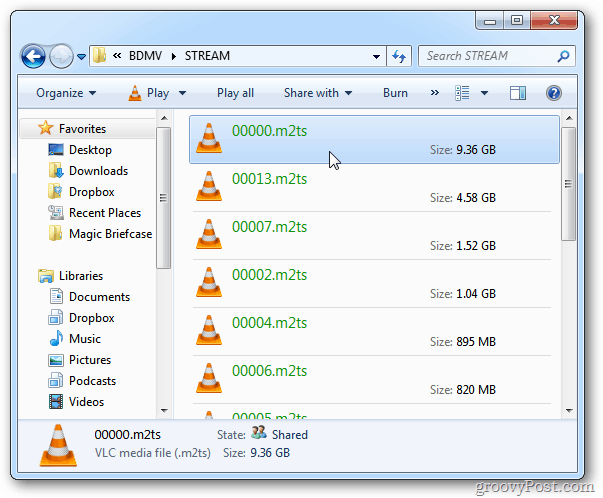The height and width of the screenshot is (498, 603).
Task: Open the Podcasts library
Action: coord(92,381)
